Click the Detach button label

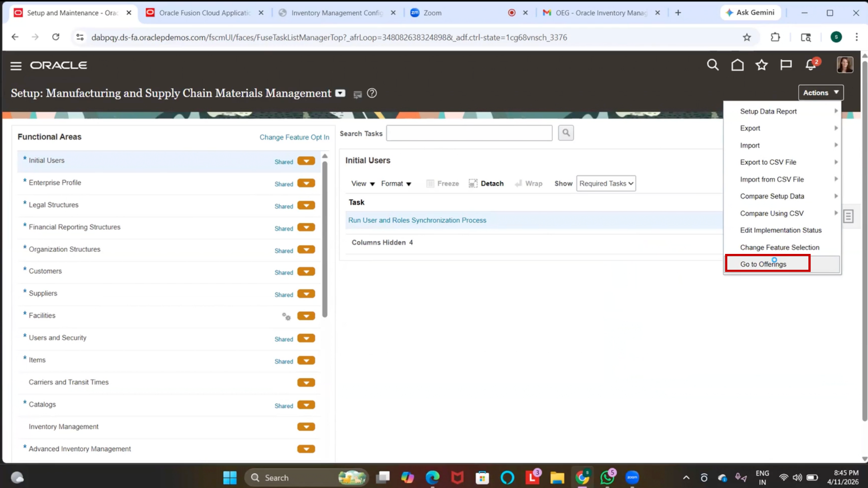(492, 183)
